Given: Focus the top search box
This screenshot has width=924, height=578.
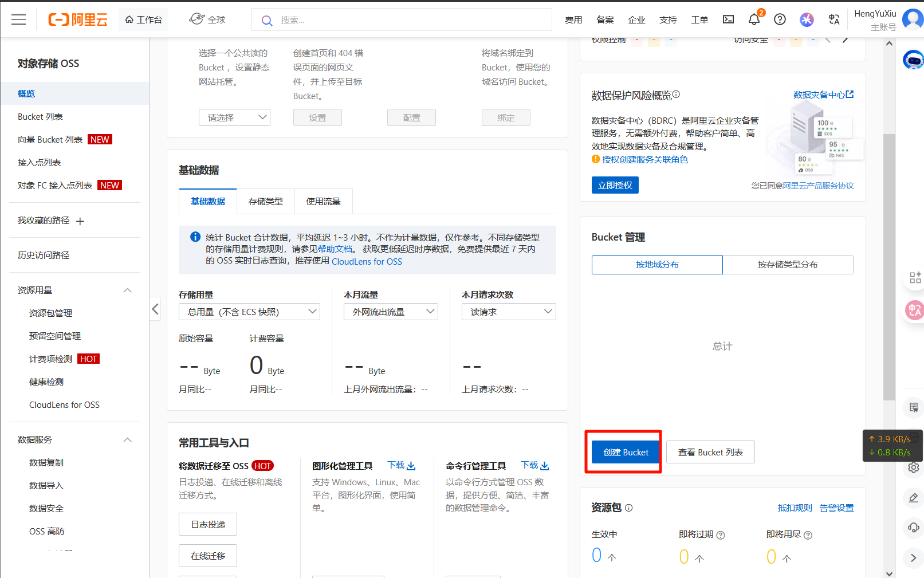Looking at the screenshot, I should pos(402,20).
